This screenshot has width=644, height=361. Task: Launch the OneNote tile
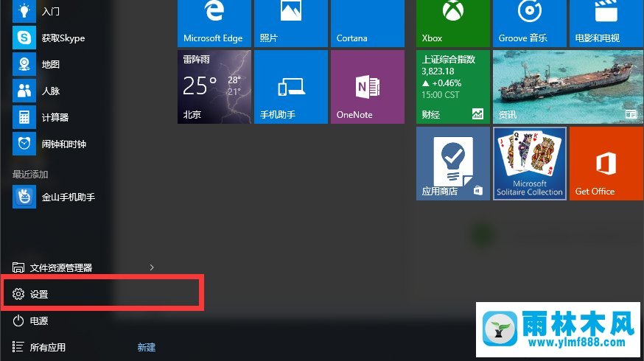click(x=368, y=87)
